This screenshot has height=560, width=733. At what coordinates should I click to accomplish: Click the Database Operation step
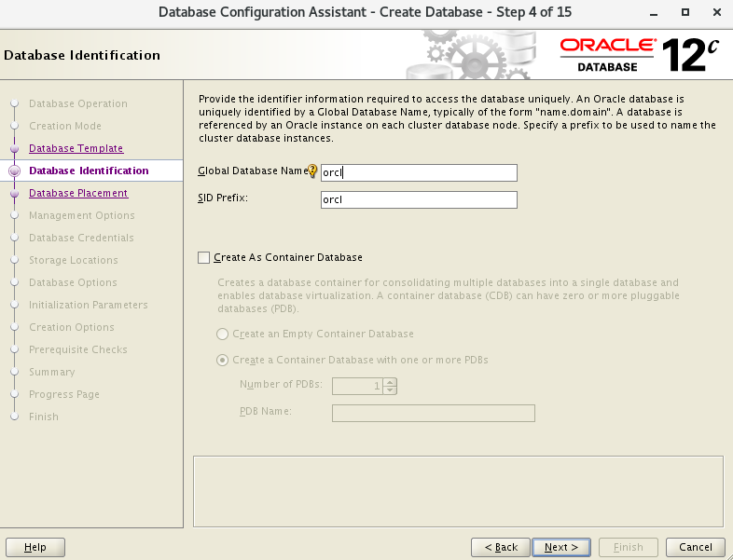(x=78, y=103)
